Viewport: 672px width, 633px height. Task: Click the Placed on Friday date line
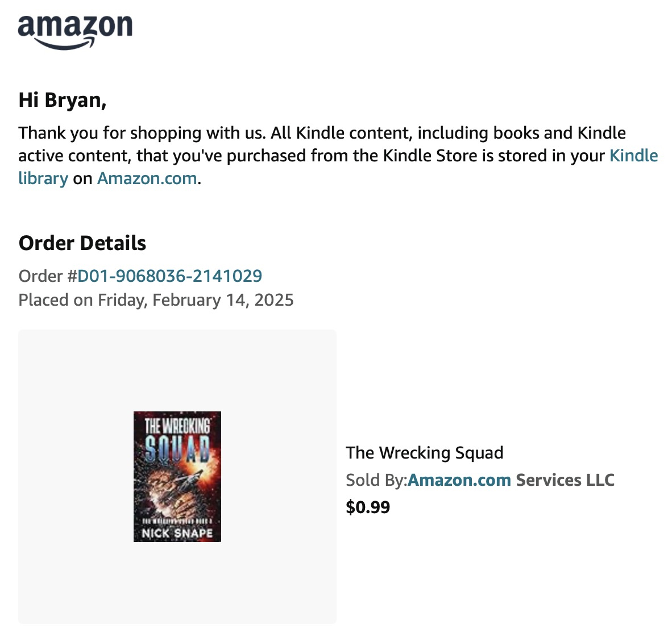pyautogui.click(x=156, y=300)
